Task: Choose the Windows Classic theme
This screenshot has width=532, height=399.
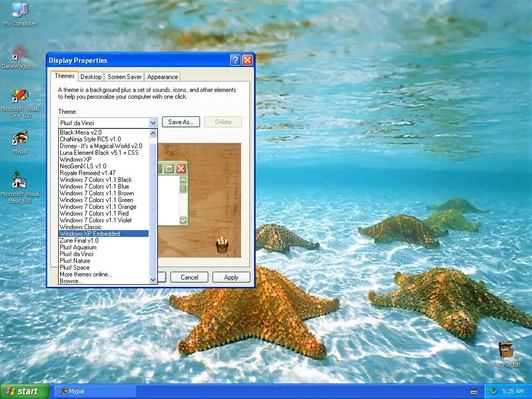Action: tap(104, 227)
